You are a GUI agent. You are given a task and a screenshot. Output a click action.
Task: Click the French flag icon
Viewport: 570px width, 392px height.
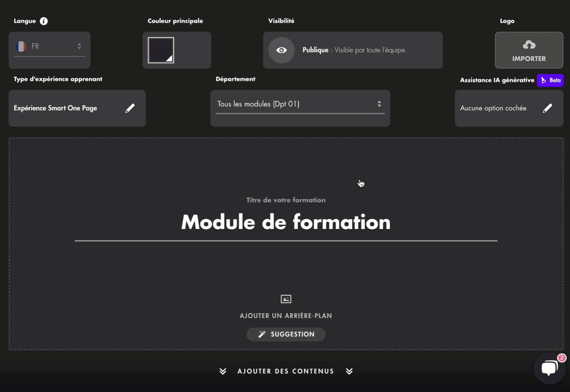[x=21, y=46]
